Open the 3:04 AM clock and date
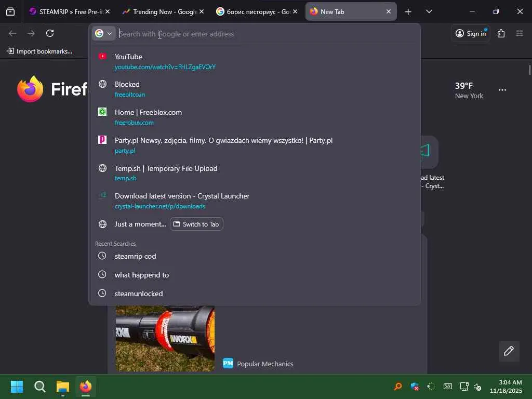The width and height of the screenshot is (532, 399). tap(506, 387)
